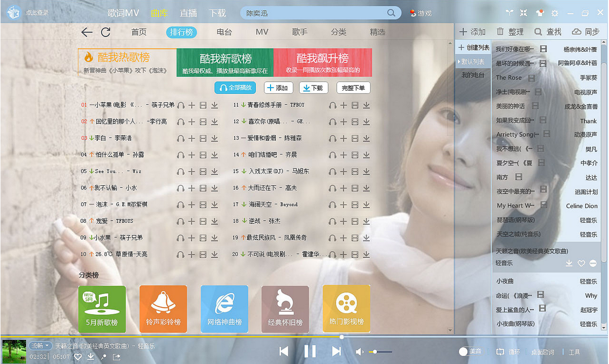Image resolution: width=609 pixels, height=364 pixels.
Task: Open MV for 不可说 song row
Action: tap(355, 254)
